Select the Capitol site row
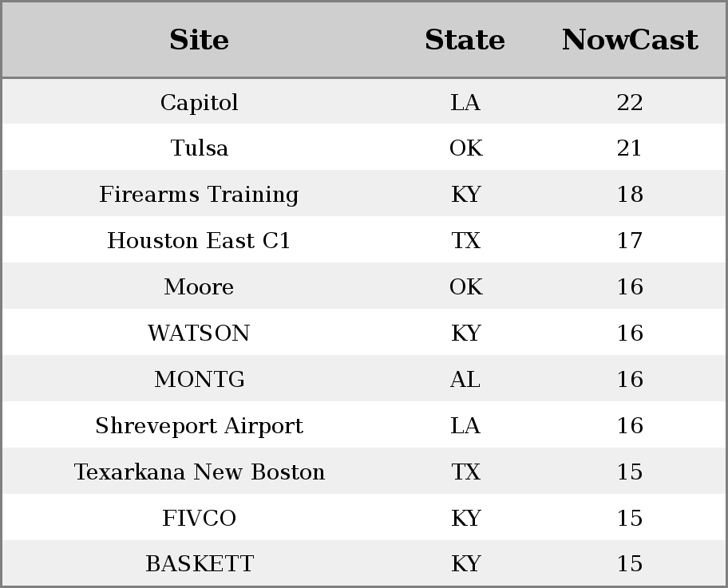This screenshot has width=728, height=588. (x=364, y=101)
